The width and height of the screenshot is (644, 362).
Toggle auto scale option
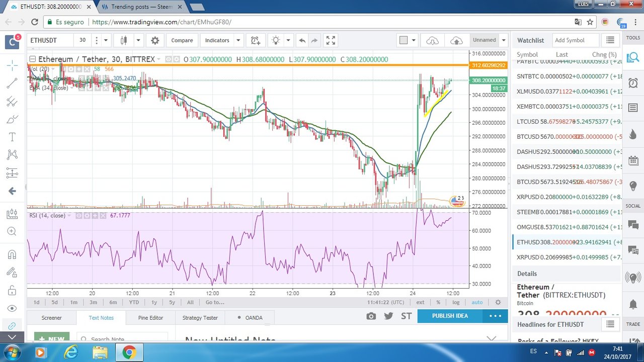coord(477,302)
